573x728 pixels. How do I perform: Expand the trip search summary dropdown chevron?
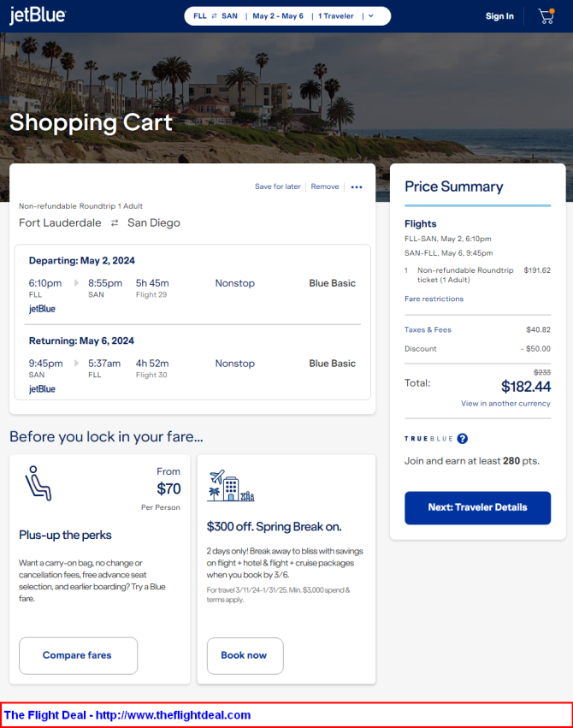click(372, 16)
